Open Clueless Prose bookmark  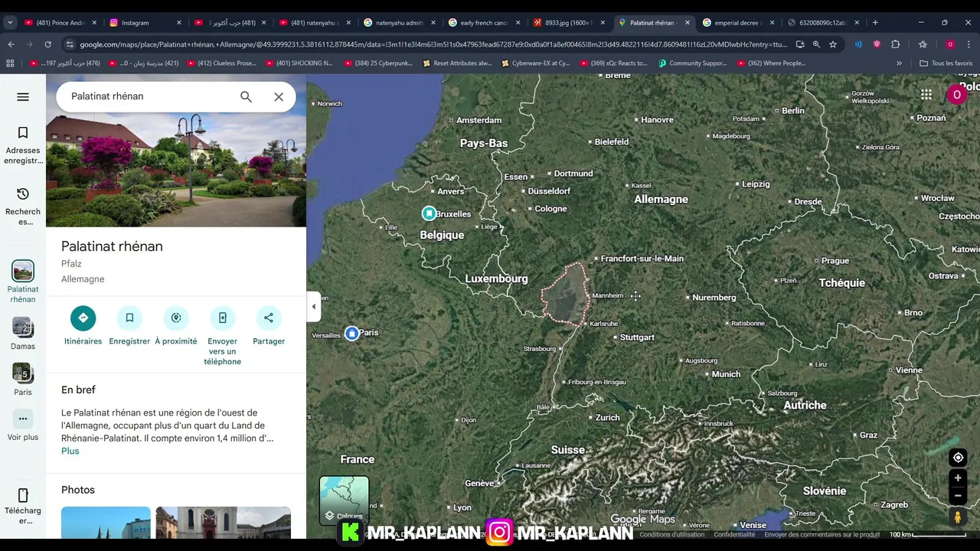pyautogui.click(x=220, y=64)
